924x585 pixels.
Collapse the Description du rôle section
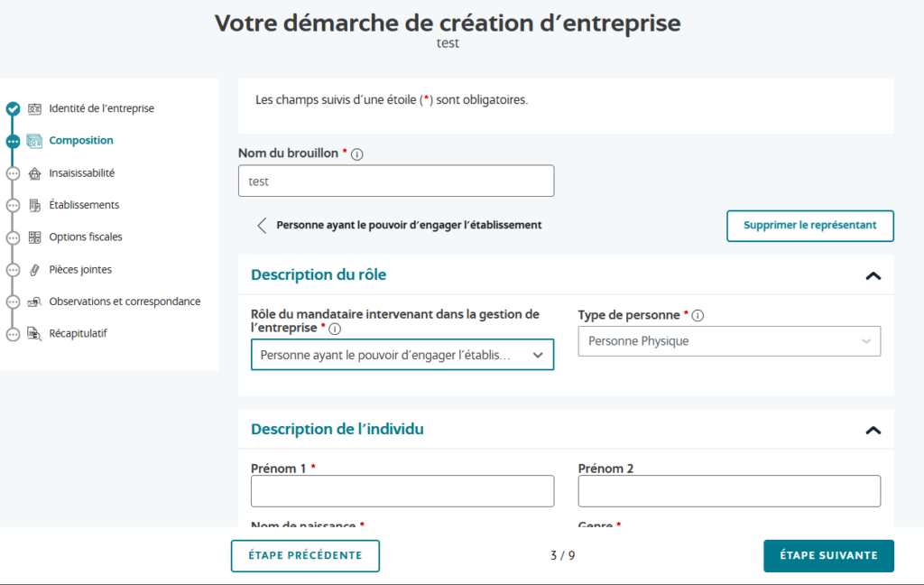(x=873, y=276)
